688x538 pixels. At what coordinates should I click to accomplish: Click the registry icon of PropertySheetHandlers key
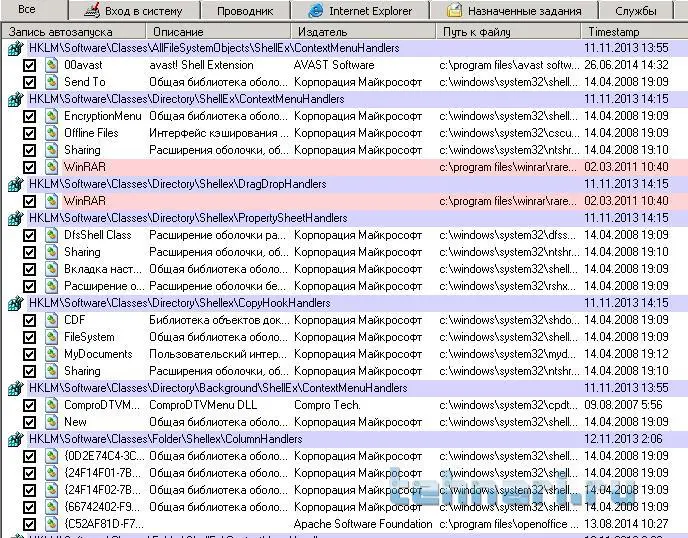[15, 219]
